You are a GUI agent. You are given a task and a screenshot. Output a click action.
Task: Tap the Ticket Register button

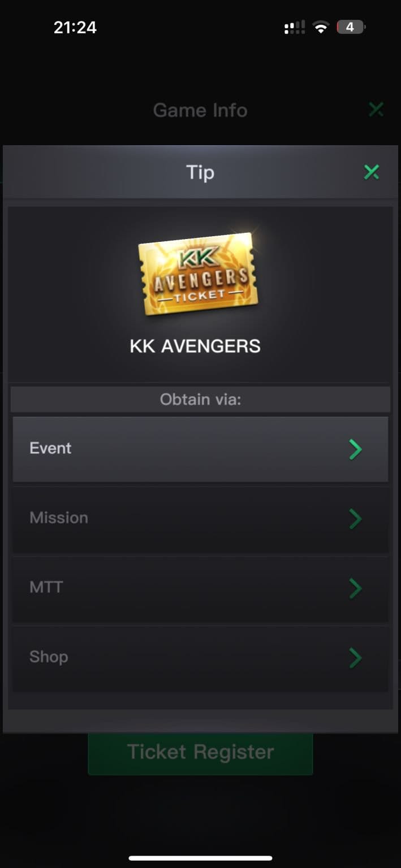(x=200, y=753)
